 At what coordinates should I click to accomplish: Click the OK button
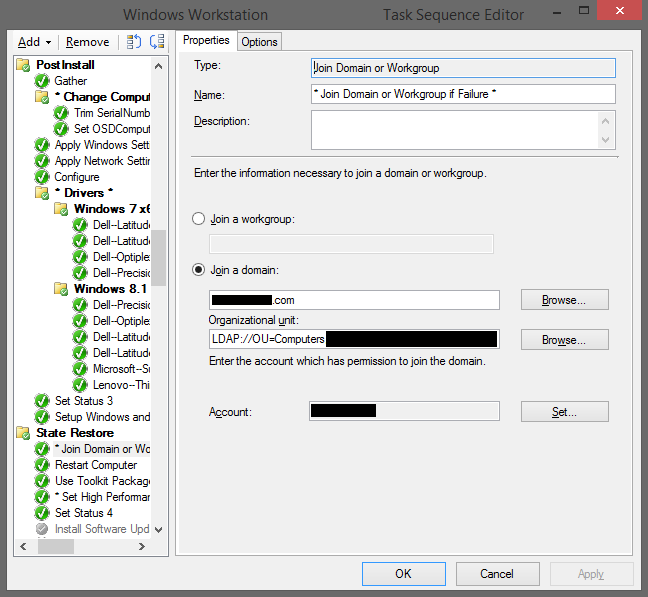tap(403, 573)
